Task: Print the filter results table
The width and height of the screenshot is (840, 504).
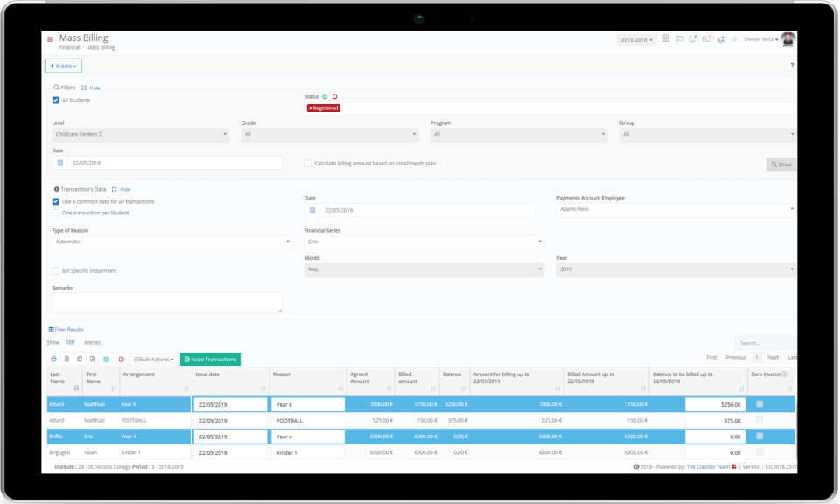Action: [x=54, y=359]
